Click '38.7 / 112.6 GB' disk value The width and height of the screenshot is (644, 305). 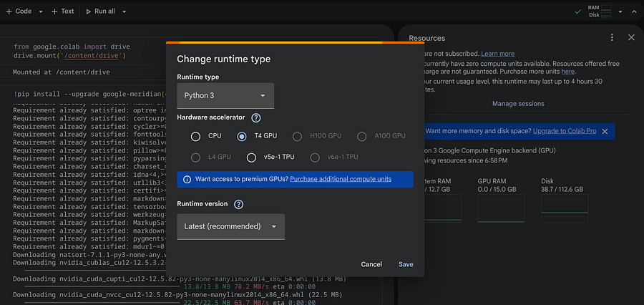point(562,190)
